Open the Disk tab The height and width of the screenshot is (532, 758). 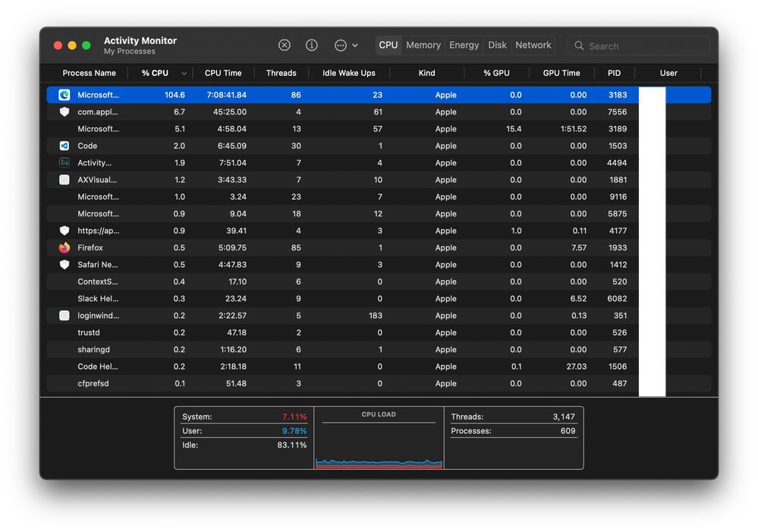coord(497,45)
